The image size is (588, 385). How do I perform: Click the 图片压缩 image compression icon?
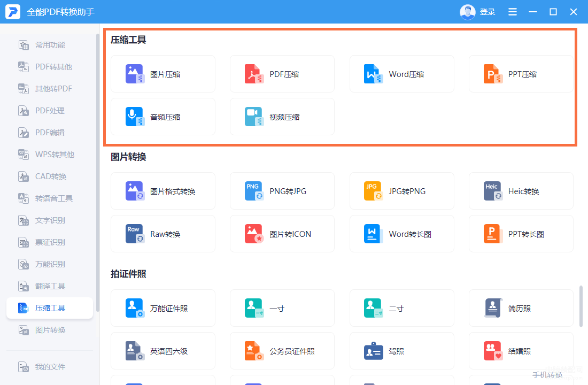134,74
